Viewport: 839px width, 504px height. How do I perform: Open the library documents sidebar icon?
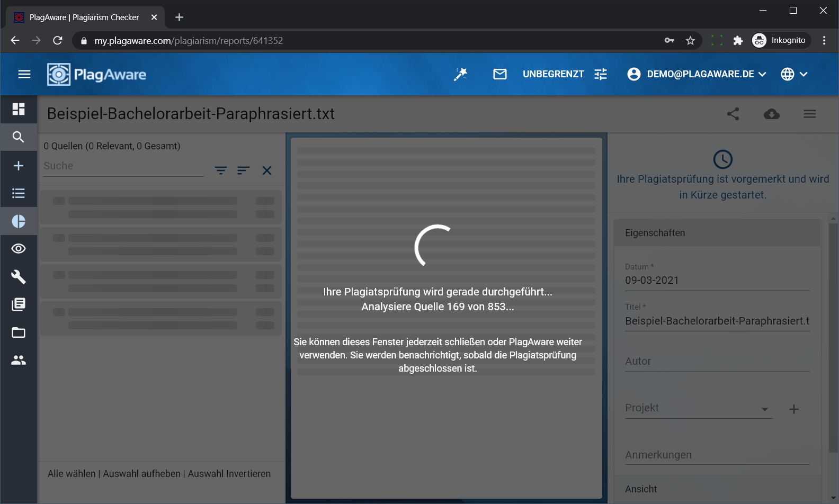click(x=19, y=304)
